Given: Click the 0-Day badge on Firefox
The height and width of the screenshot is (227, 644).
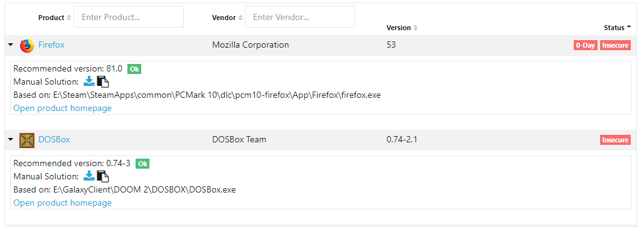Looking at the screenshot, I should pos(585,46).
